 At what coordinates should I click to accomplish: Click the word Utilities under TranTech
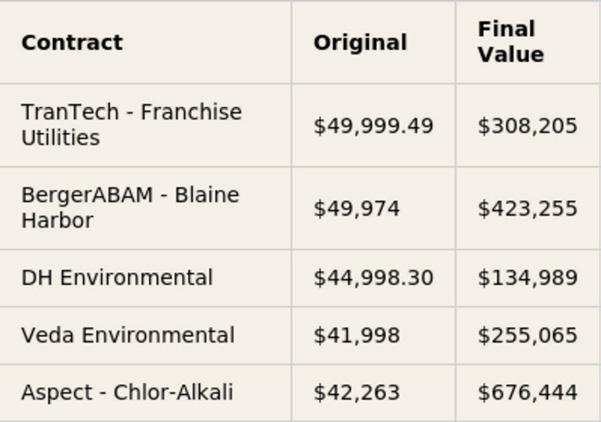point(60,138)
